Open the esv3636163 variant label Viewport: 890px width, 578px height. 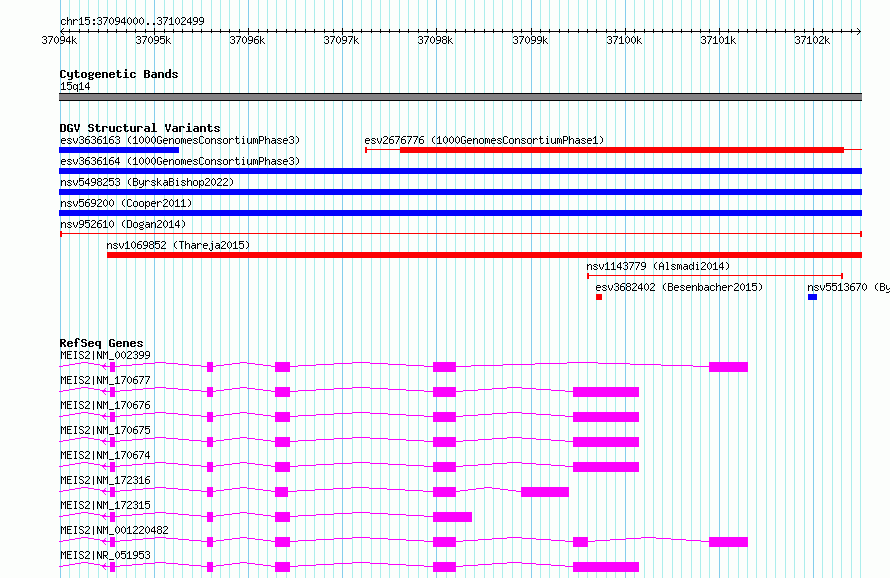(x=180, y=140)
